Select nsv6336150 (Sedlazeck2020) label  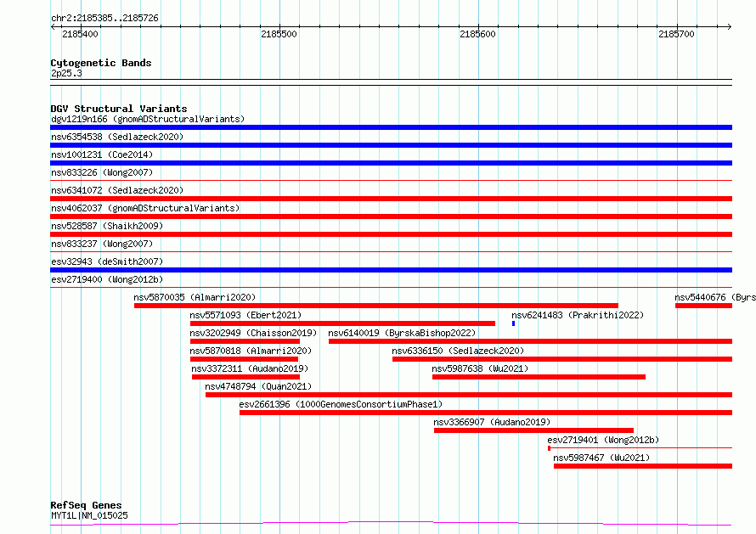tap(458, 351)
